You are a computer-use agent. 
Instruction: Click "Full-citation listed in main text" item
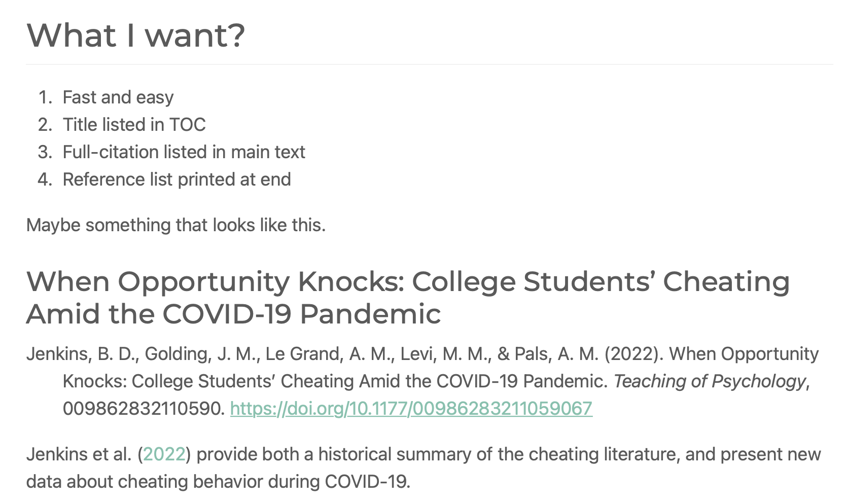point(184,152)
